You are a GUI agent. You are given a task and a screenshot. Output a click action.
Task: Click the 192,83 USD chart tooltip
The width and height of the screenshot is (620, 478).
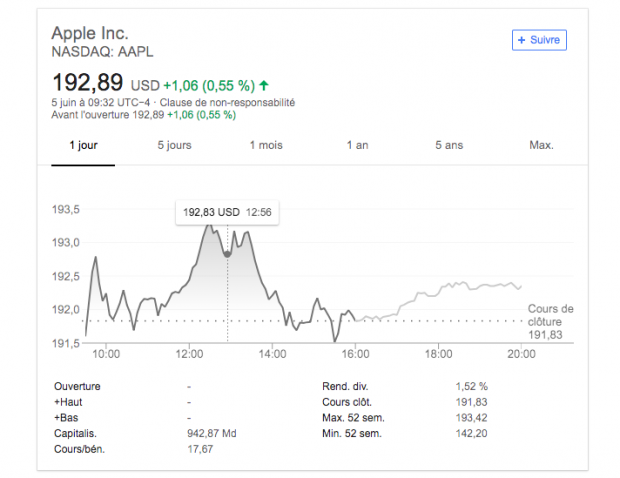pos(227,212)
